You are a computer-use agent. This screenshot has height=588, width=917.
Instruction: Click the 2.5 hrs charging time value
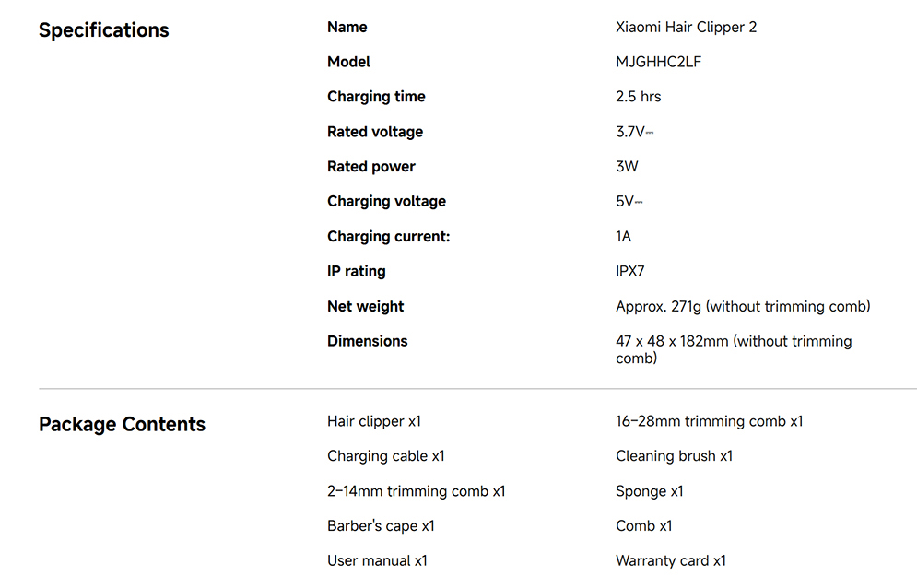638,97
